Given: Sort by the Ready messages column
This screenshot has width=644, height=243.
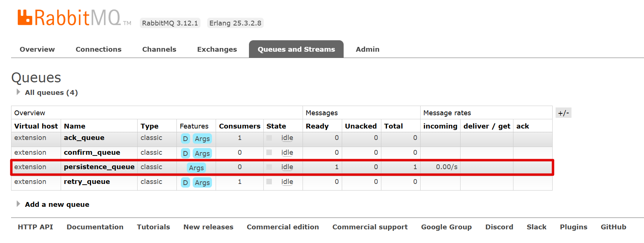Looking at the screenshot, I should (317, 126).
